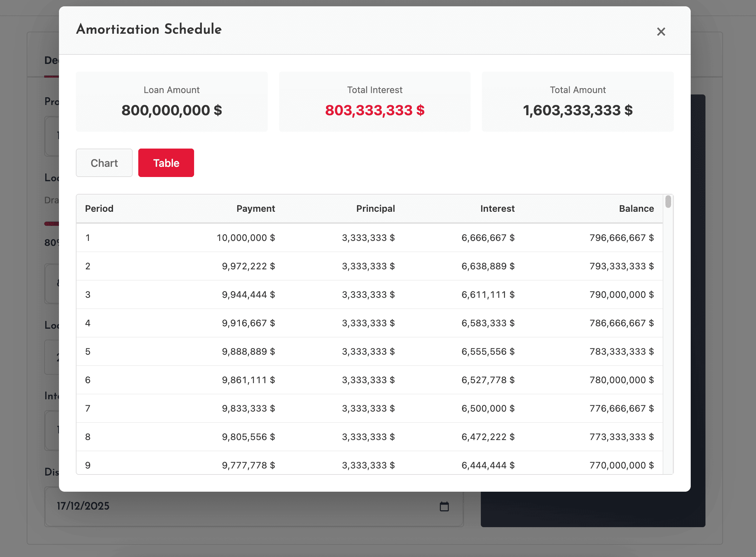This screenshot has height=557, width=756.
Task: Select the Table view button
Action: click(x=166, y=163)
